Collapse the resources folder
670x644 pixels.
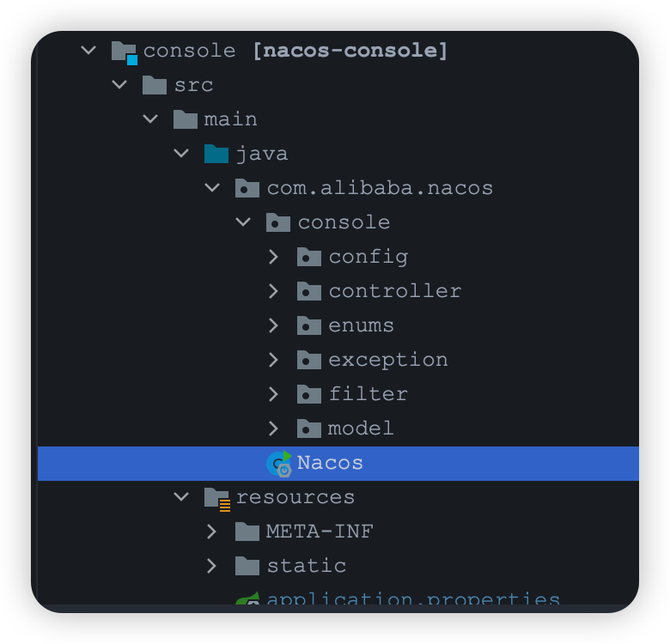(x=181, y=497)
